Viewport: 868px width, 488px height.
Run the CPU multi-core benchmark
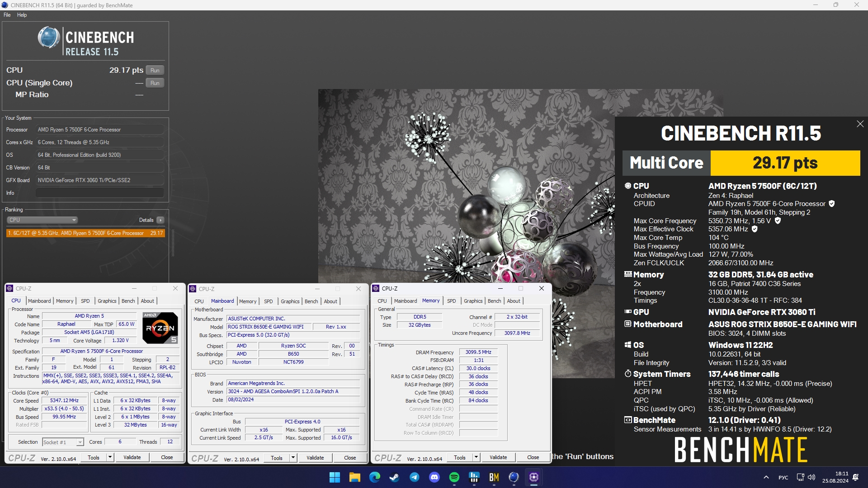[155, 70]
